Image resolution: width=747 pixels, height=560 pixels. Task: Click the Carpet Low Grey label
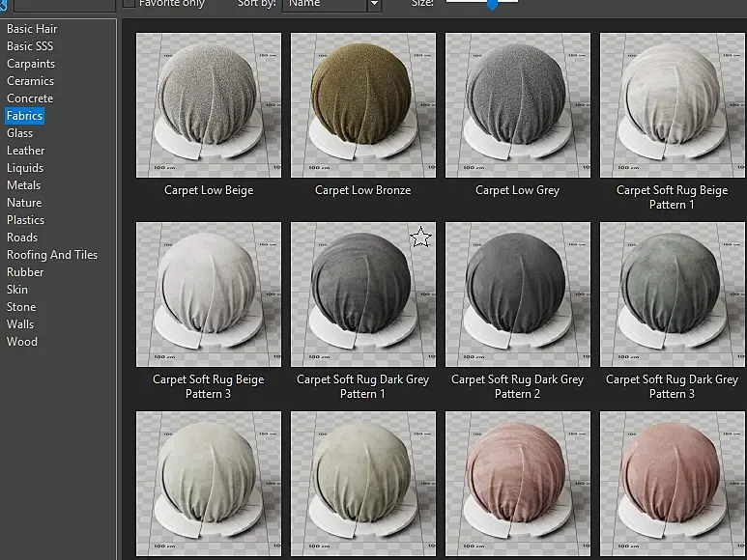pyautogui.click(x=517, y=190)
